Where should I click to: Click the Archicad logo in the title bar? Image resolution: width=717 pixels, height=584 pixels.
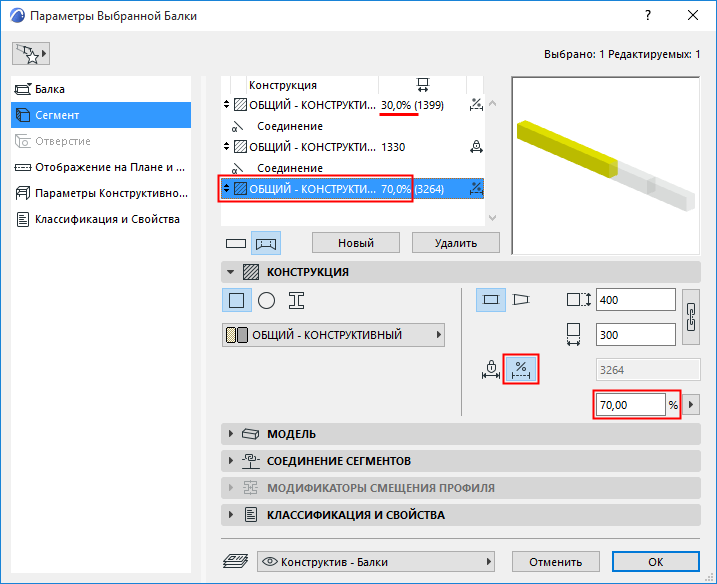17,16
